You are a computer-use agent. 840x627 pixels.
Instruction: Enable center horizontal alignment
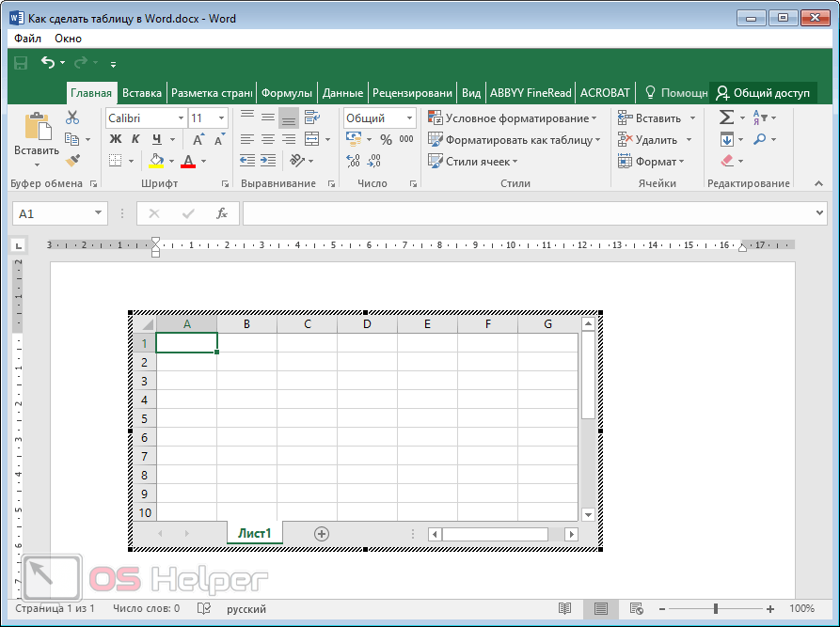coord(267,139)
